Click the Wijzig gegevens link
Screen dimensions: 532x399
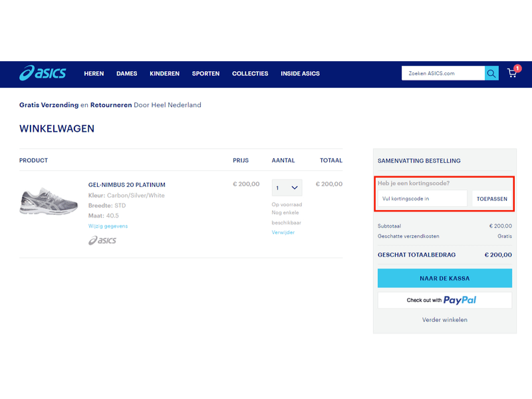click(x=108, y=226)
